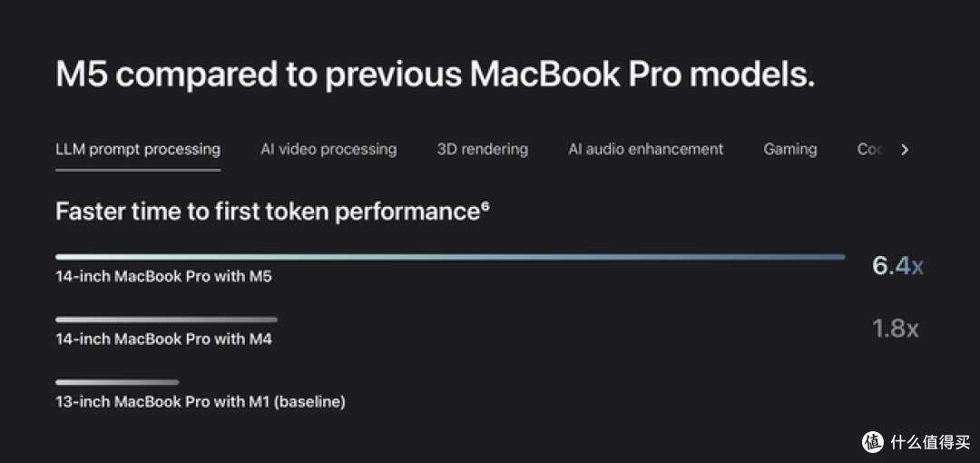Switch to the Gaming tab
Image resolution: width=980 pixels, height=463 pixels.
[790, 150]
